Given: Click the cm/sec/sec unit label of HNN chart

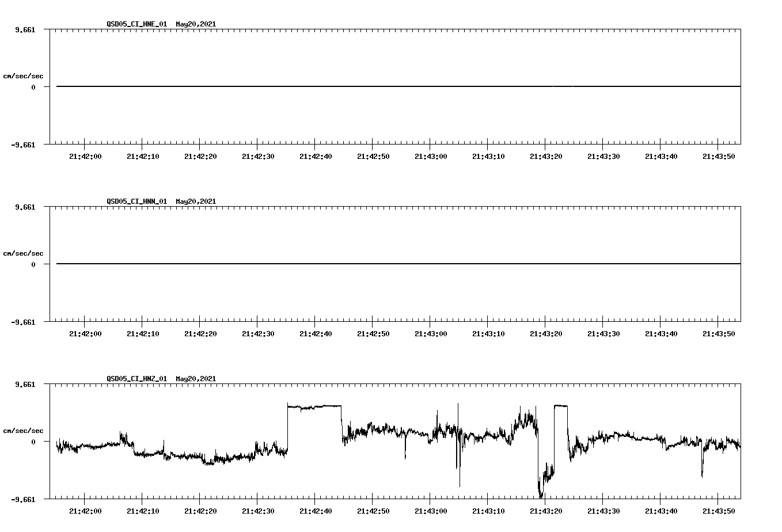Looking at the screenshot, I should pyautogui.click(x=23, y=253).
